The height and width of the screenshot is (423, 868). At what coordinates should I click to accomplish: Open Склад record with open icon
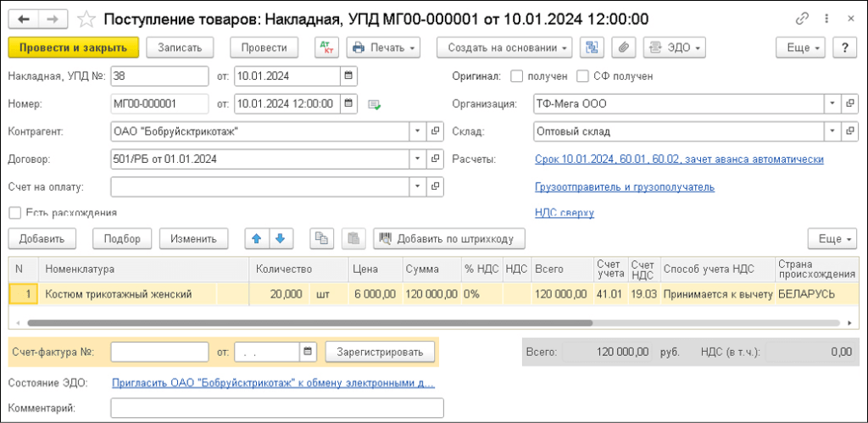click(849, 131)
